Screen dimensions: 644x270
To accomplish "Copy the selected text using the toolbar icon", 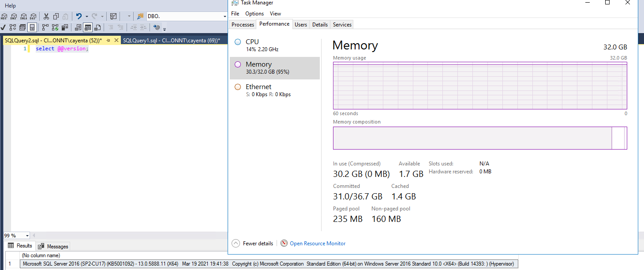I will click(x=56, y=16).
